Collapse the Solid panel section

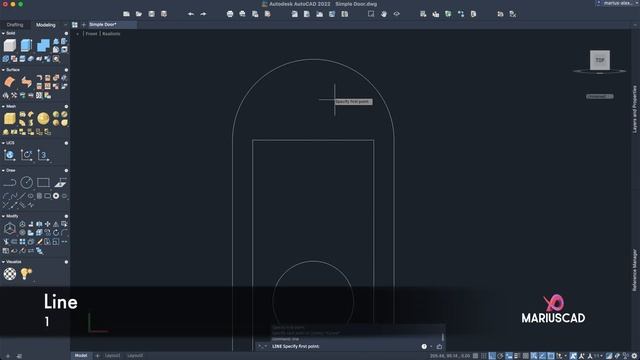pyautogui.click(x=3, y=33)
